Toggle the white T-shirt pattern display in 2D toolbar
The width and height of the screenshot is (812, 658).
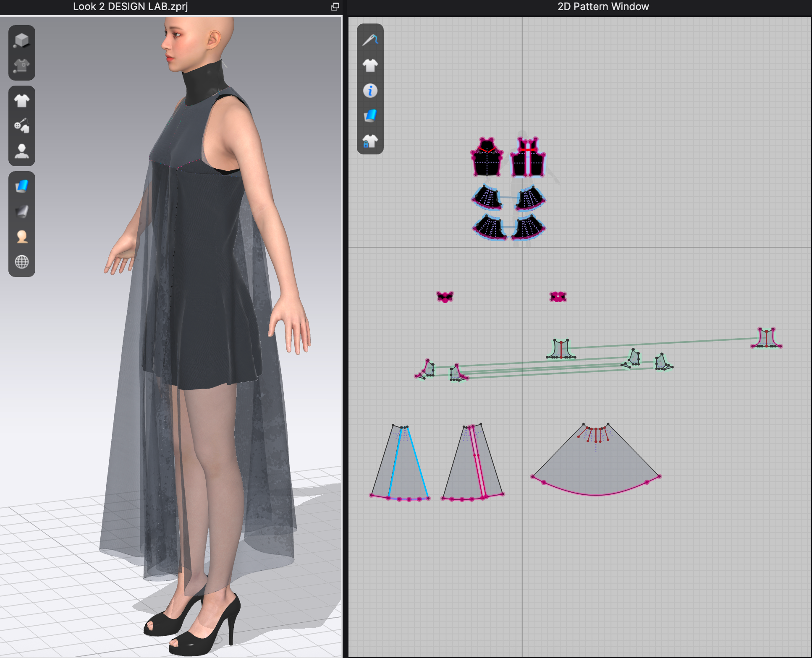[x=370, y=65]
